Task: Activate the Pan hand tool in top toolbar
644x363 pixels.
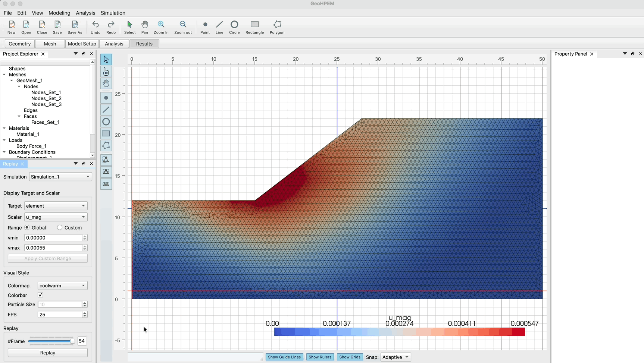Action: [144, 25]
